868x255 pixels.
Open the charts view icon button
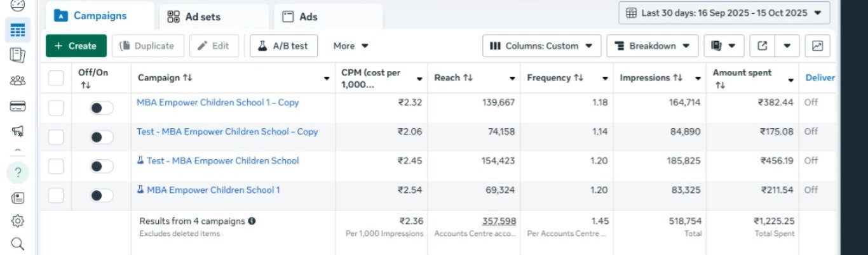(x=817, y=46)
